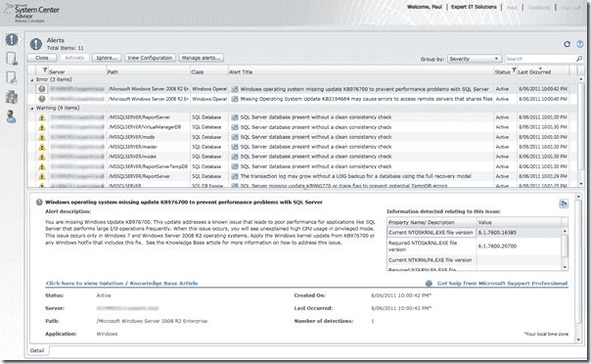Open the server group icon in the sidebar
The width and height of the screenshot is (591, 364).
point(12,97)
